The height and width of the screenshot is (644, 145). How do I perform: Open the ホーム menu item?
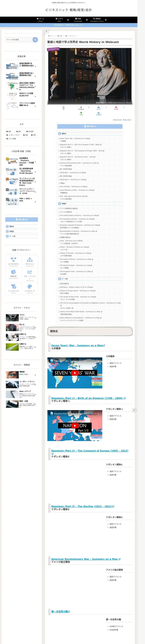point(40,20)
